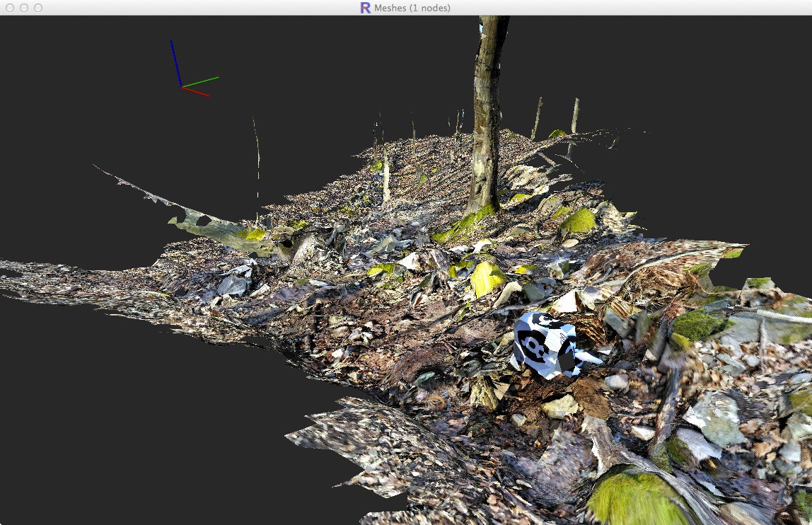This screenshot has height=525, width=812.
Task: Minimize the Meshes window
Action: click(x=24, y=8)
